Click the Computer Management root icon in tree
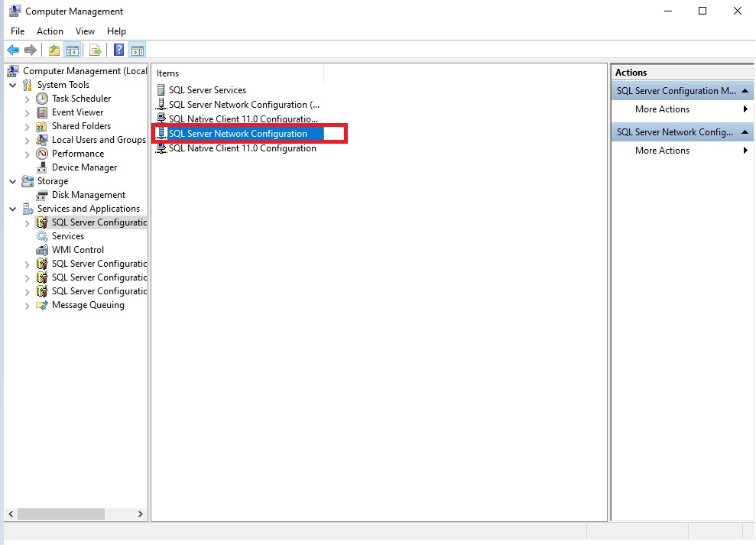 tap(13, 71)
